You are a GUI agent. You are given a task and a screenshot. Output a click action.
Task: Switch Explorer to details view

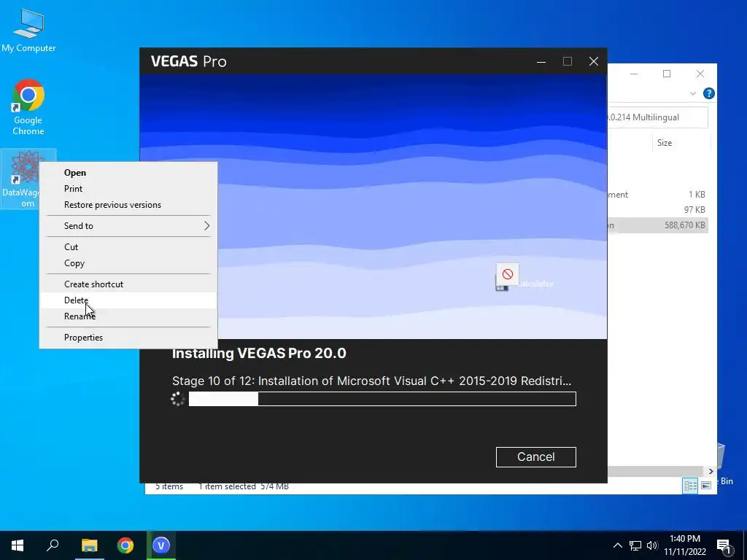(x=690, y=485)
